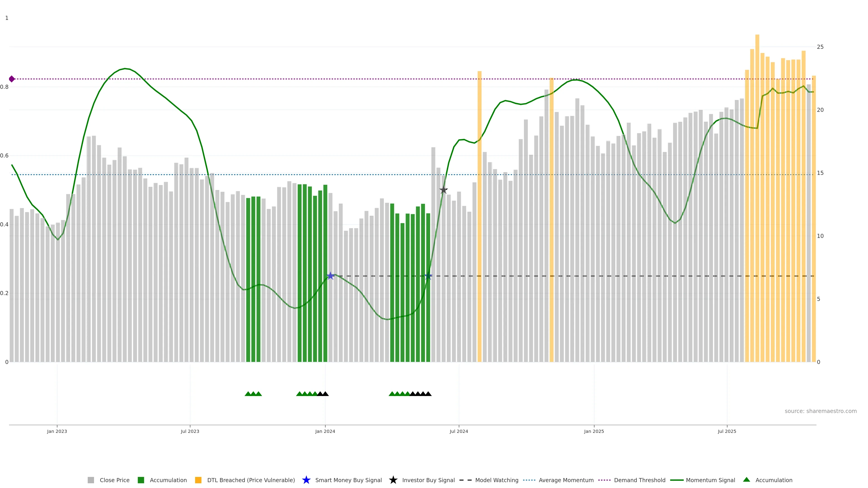Click the Jan 2024 axis label

tap(325, 431)
